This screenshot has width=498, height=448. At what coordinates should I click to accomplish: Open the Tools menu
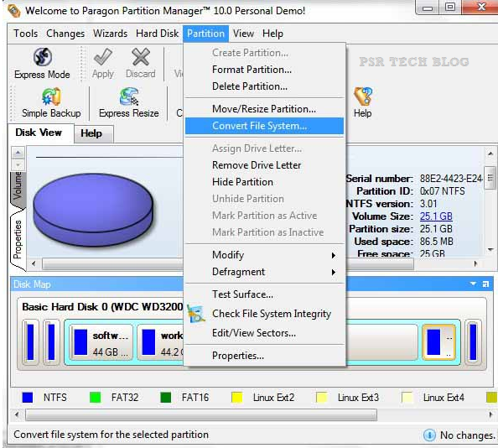click(x=25, y=34)
